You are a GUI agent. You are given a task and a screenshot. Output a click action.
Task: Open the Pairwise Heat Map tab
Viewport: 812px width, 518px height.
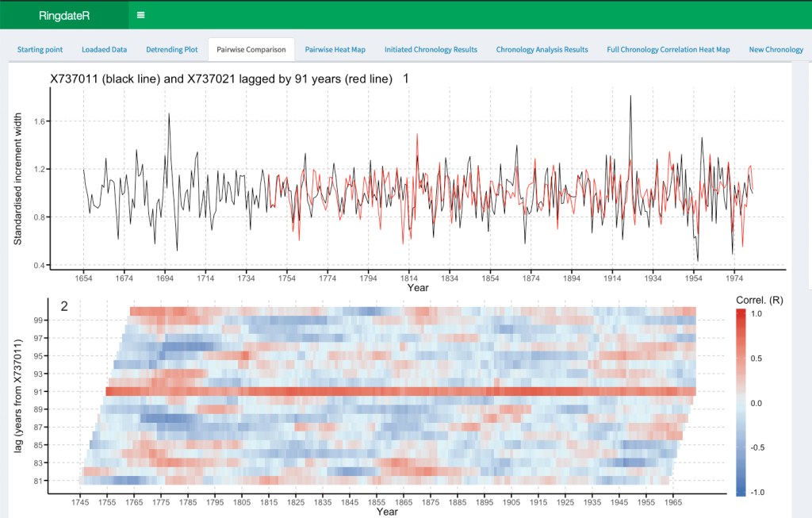(x=335, y=49)
